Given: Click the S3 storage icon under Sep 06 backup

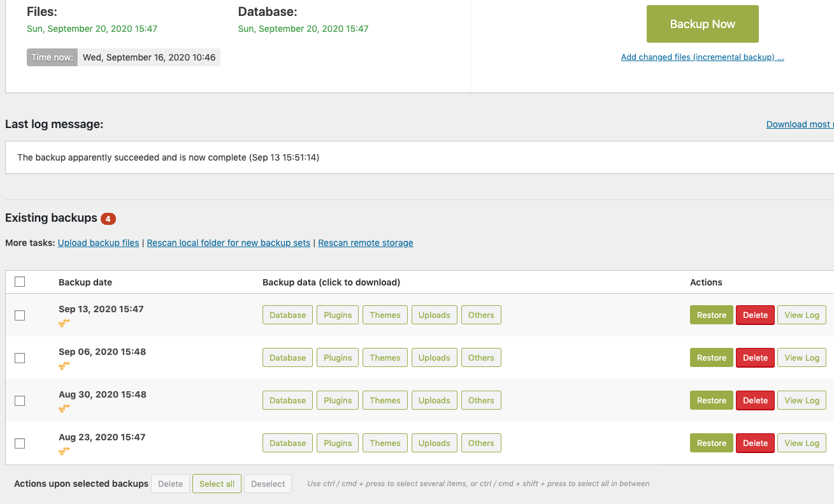Looking at the screenshot, I should (x=64, y=366).
